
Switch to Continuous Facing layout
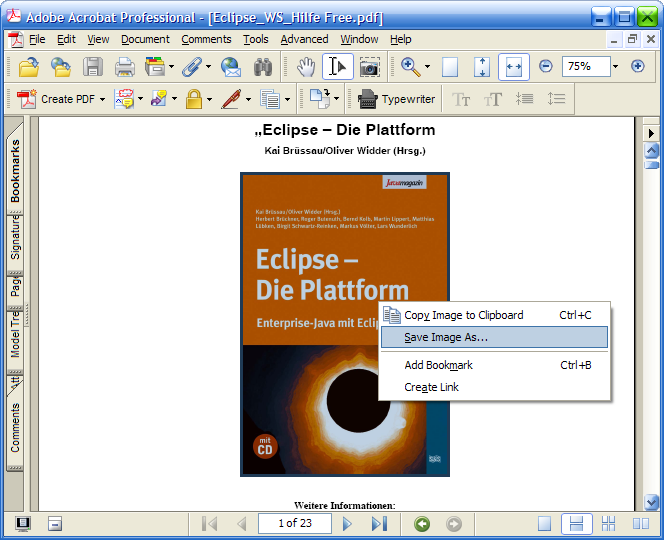(609, 524)
